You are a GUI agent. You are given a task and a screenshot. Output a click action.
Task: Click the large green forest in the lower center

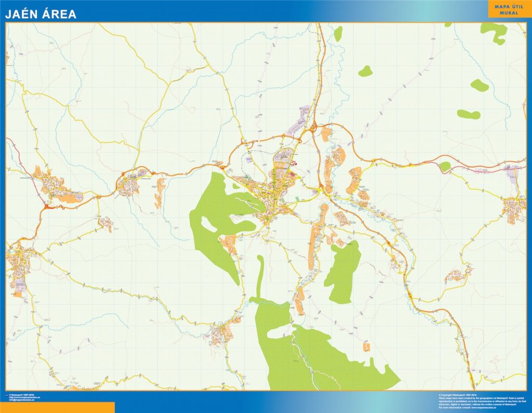point(312,353)
